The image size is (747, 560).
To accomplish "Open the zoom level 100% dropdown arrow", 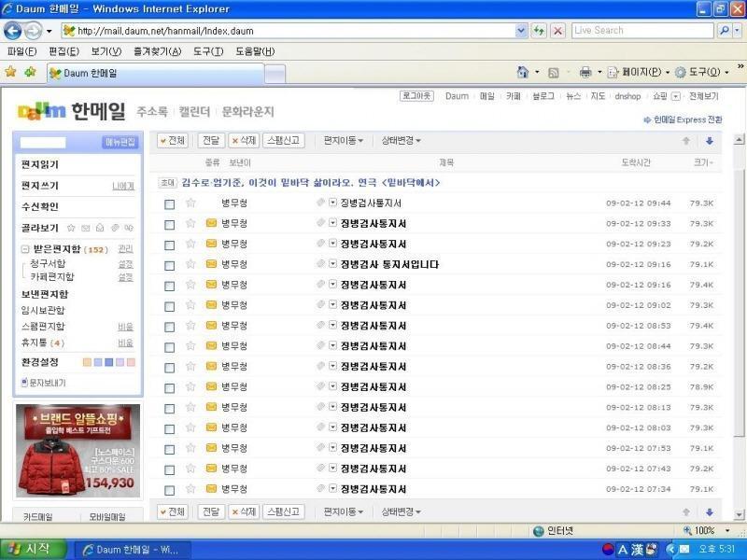I will [727, 530].
